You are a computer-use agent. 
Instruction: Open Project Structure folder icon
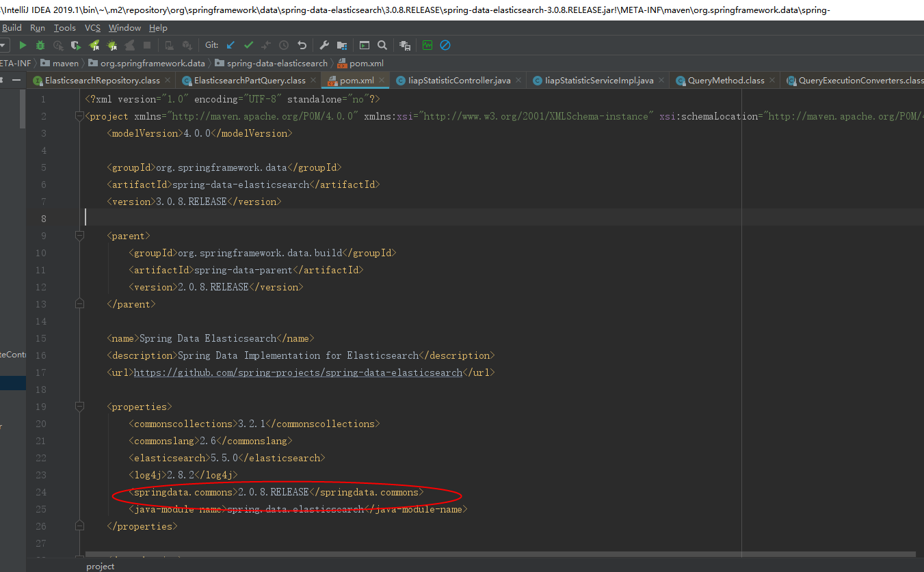point(342,45)
